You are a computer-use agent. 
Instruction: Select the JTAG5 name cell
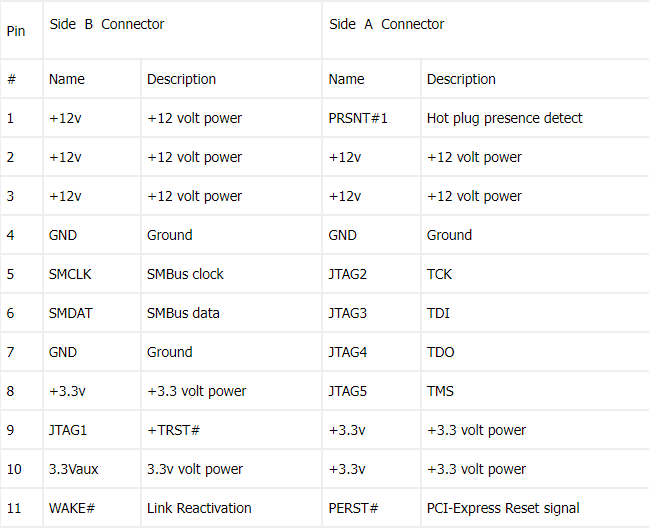(348, 391)
